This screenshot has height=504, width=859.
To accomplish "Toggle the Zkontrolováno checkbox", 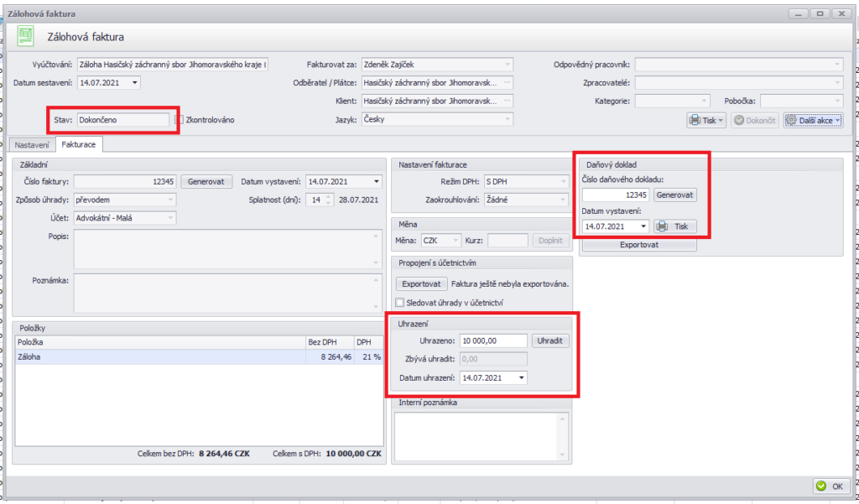I will click(x=180, y=120).
